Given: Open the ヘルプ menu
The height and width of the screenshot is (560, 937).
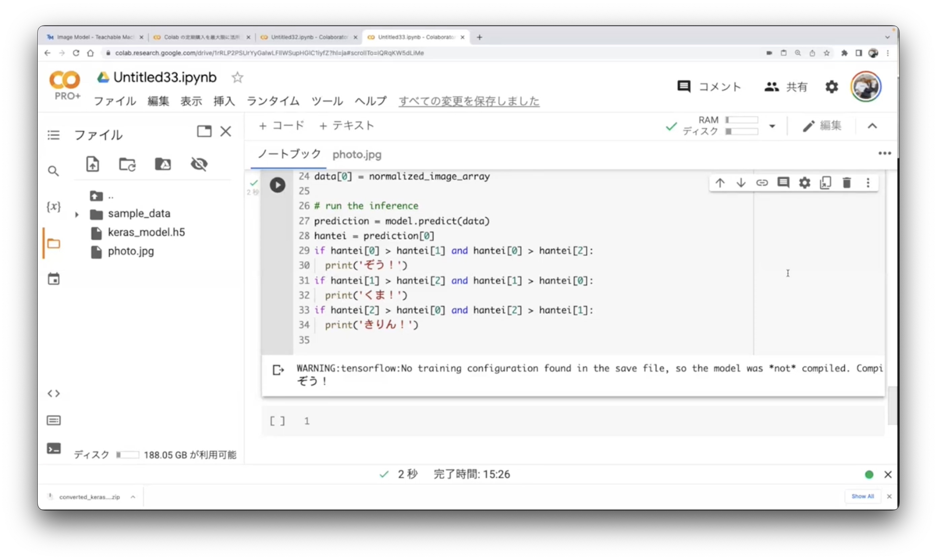Looking at the screenshot, I should click(371, 101).
